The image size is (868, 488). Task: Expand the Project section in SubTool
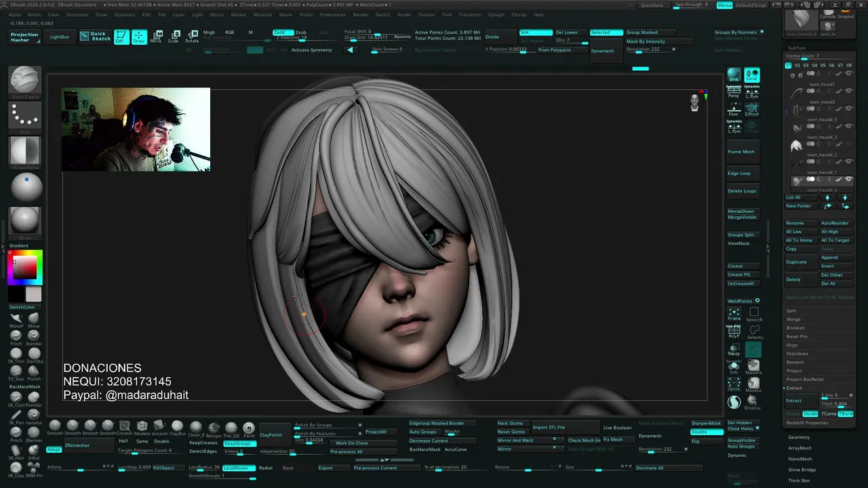click(x=794, y=371)
